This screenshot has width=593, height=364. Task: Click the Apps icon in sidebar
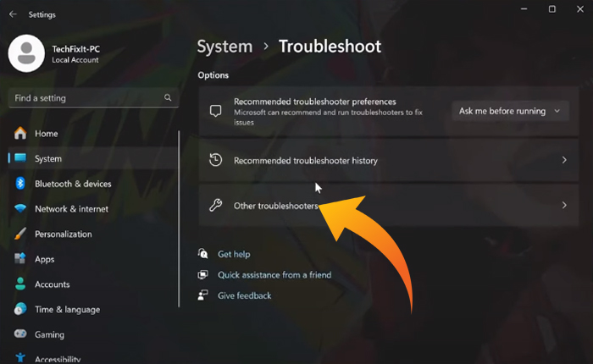19,259
